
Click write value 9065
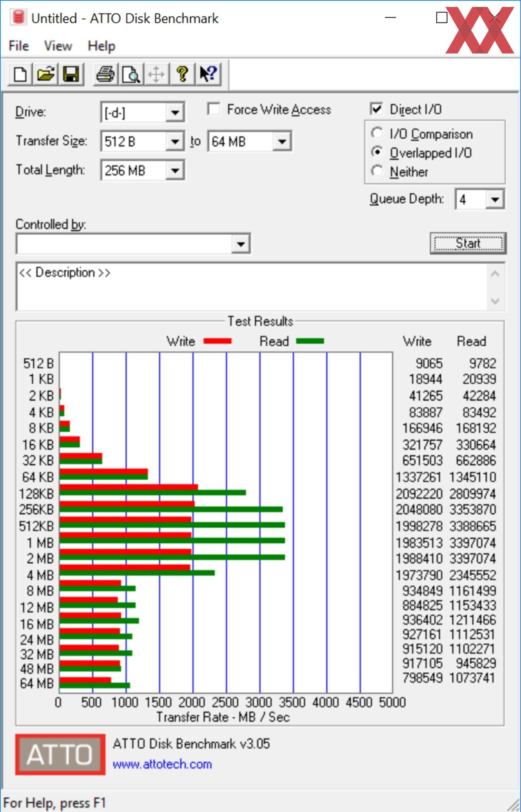[429, 363]
